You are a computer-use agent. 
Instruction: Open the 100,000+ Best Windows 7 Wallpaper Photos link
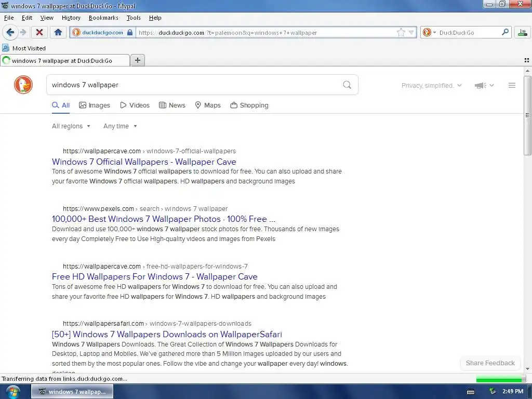pos(163,219)
